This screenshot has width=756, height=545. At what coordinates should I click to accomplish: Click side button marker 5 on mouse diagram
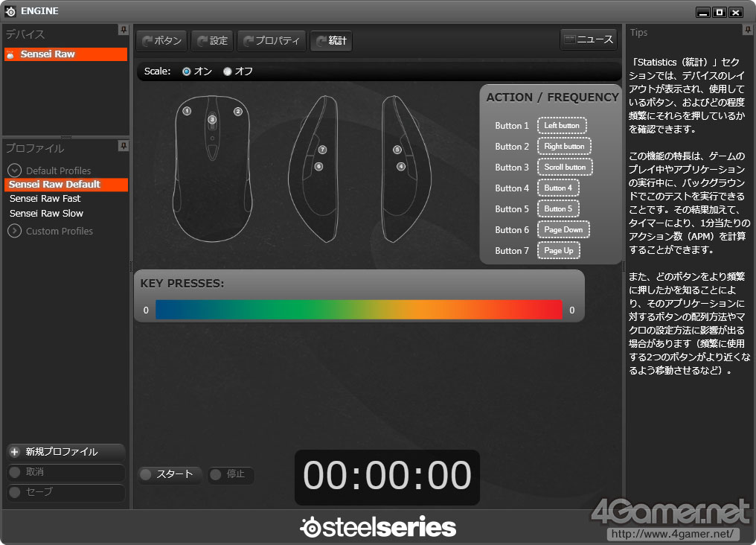tap(397, 150)
